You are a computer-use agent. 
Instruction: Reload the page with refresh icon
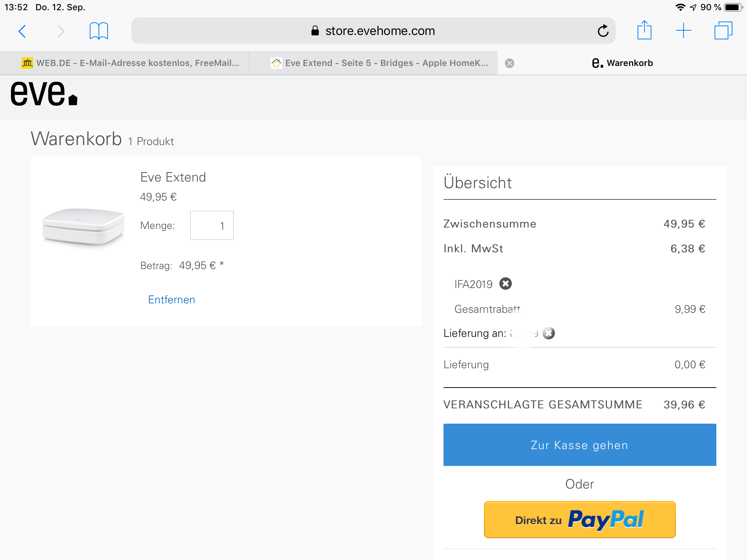click(x=603, y=31)
